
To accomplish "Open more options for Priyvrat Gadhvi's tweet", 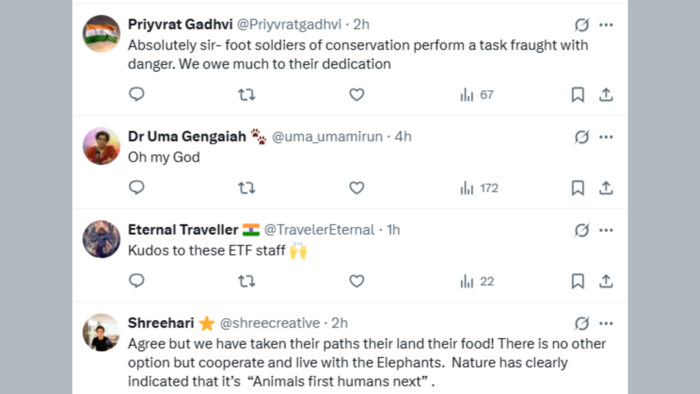I will pos(606,25).
